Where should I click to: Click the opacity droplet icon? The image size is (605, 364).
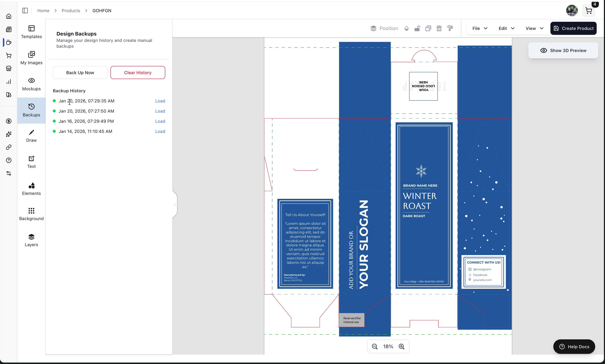point(407,28)
